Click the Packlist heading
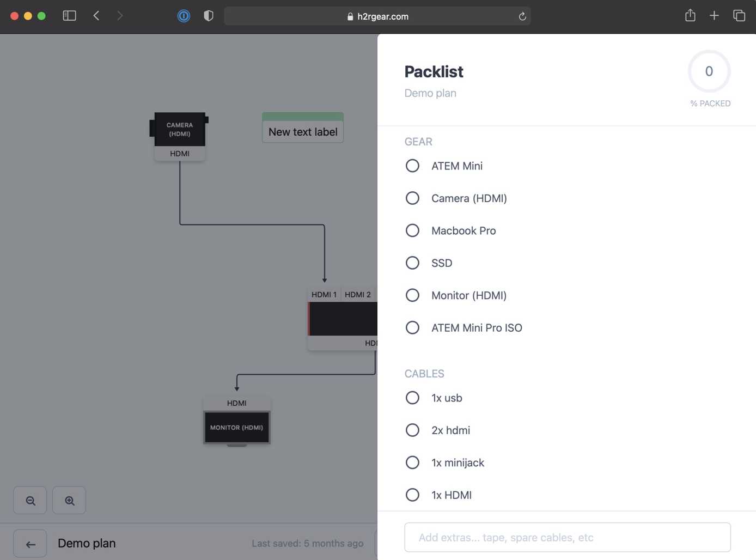756x560 pixels. click(x=434, y=71)
